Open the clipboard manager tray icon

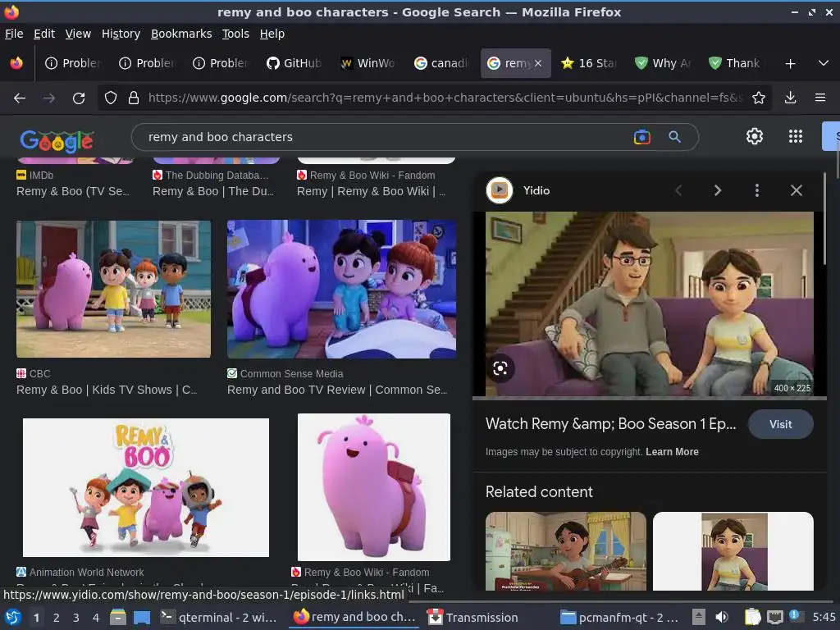(752, 617)
